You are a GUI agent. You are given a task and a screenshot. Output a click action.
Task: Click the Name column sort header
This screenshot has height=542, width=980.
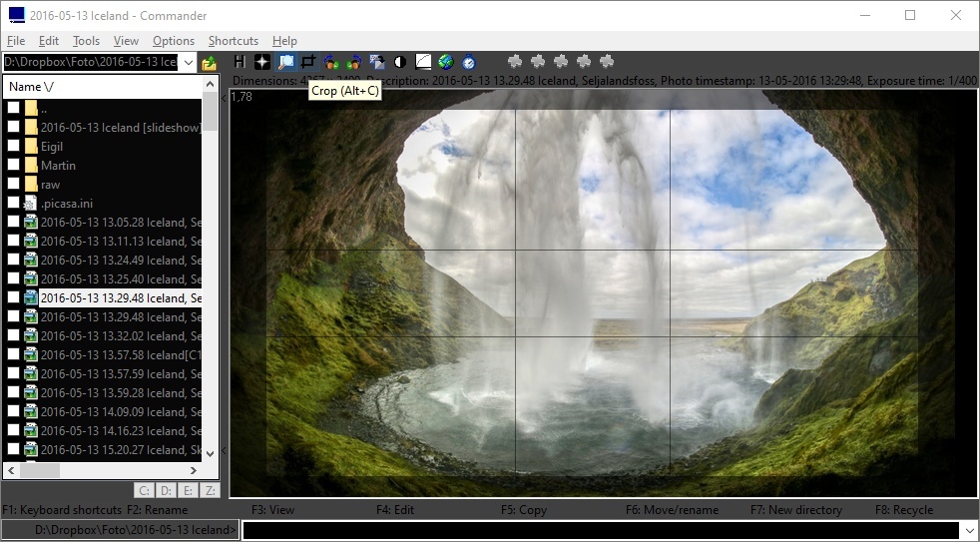click(102, 86)
